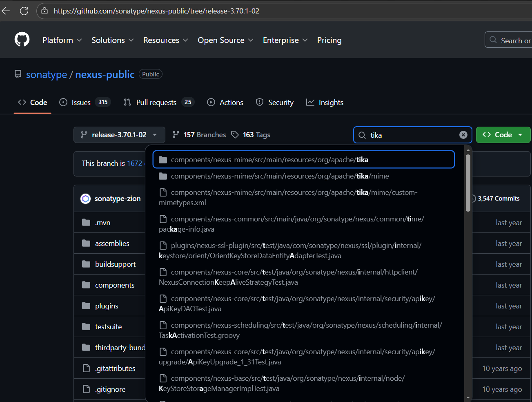The height and width of the screenshot is (402, 532).
Task: Open the Security tab
Action: [x=274, y=102]
